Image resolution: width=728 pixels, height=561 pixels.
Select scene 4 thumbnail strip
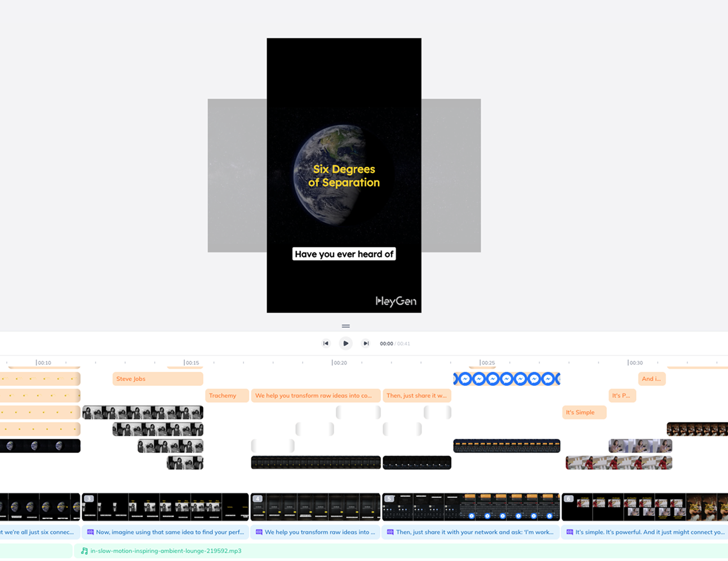point(316,507)
